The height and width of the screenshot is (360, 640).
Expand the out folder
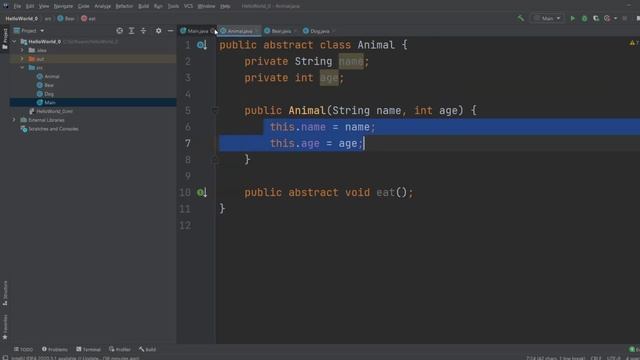click(x=22, y=59)
